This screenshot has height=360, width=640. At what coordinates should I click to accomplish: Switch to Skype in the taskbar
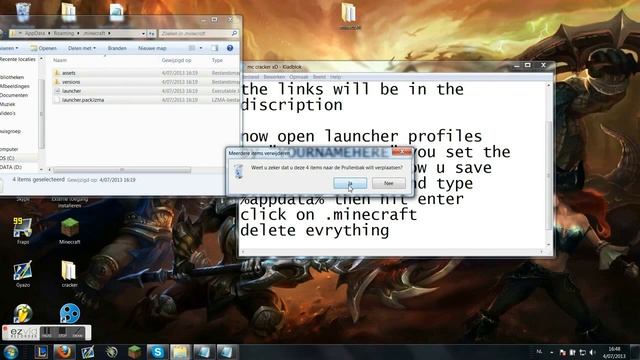[x=157, y=352]
